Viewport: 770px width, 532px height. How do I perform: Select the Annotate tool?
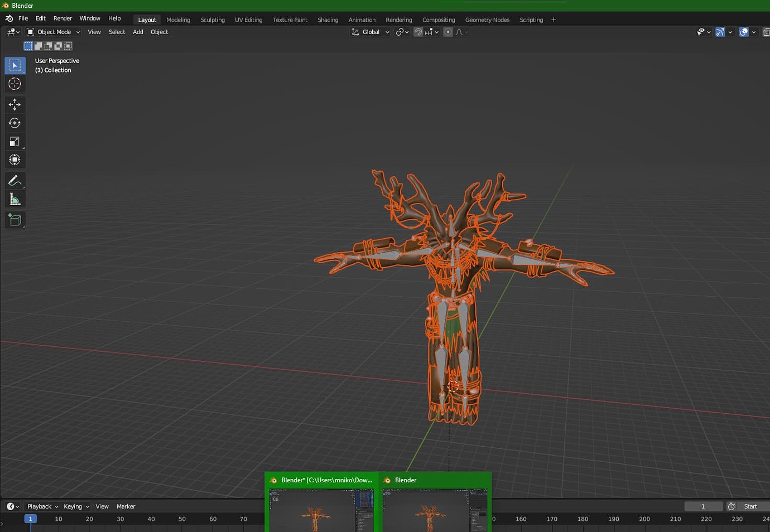pos(15,180)
